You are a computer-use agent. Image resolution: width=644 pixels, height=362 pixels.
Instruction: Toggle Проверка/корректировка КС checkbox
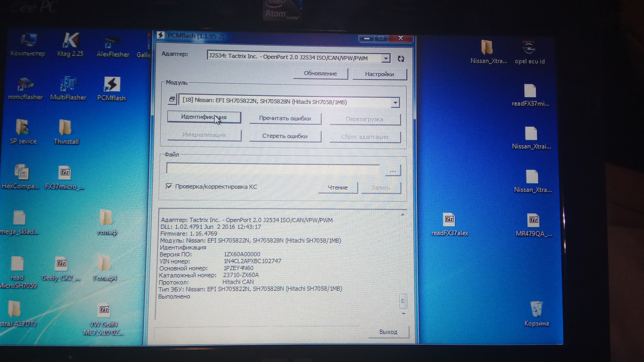(x=169, y=187)
